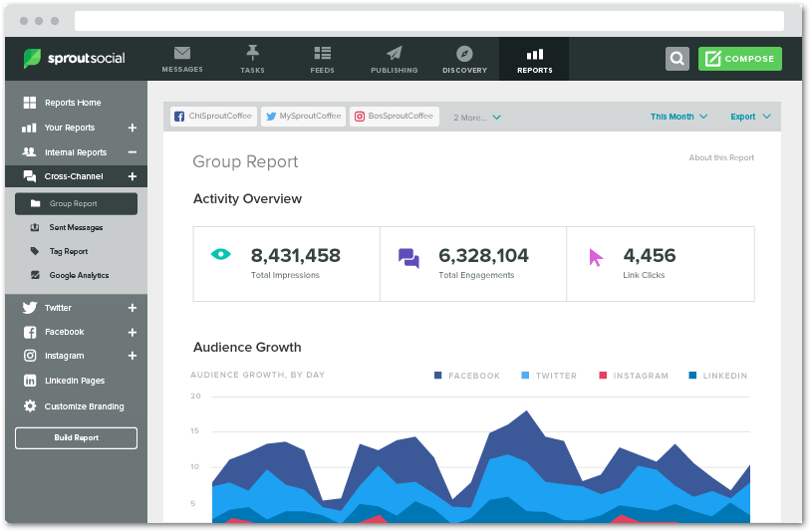The height and width of the screenshot is (532, 811).
Task: Open the 2 More profiles dropdown
Action: pos(477,118)
